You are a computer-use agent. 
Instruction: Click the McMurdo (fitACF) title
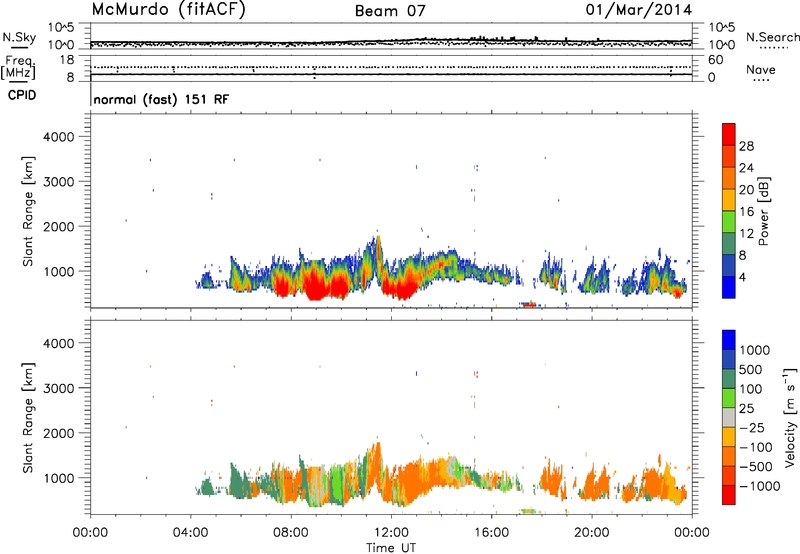pos(168,10)
